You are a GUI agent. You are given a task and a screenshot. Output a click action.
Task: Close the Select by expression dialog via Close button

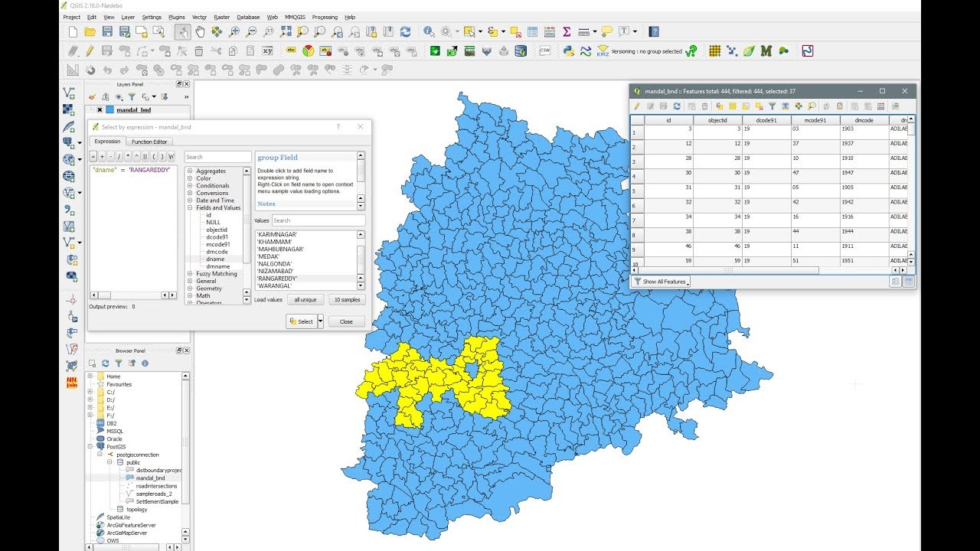click(346, 321)
